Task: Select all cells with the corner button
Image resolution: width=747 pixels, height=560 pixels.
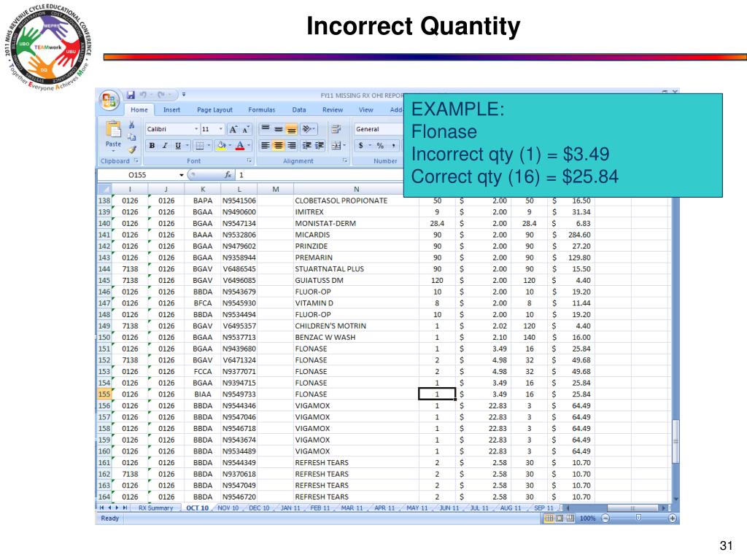Action: coord(104,189)
